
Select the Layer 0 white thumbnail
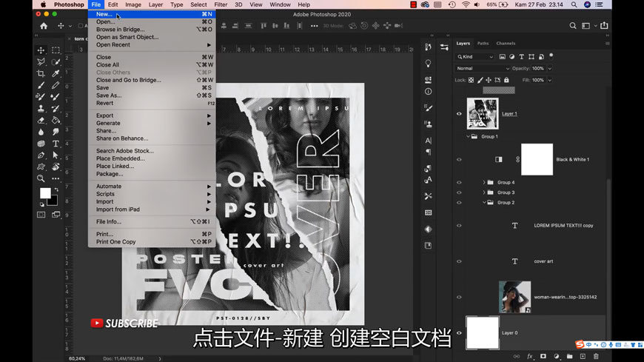482,333
